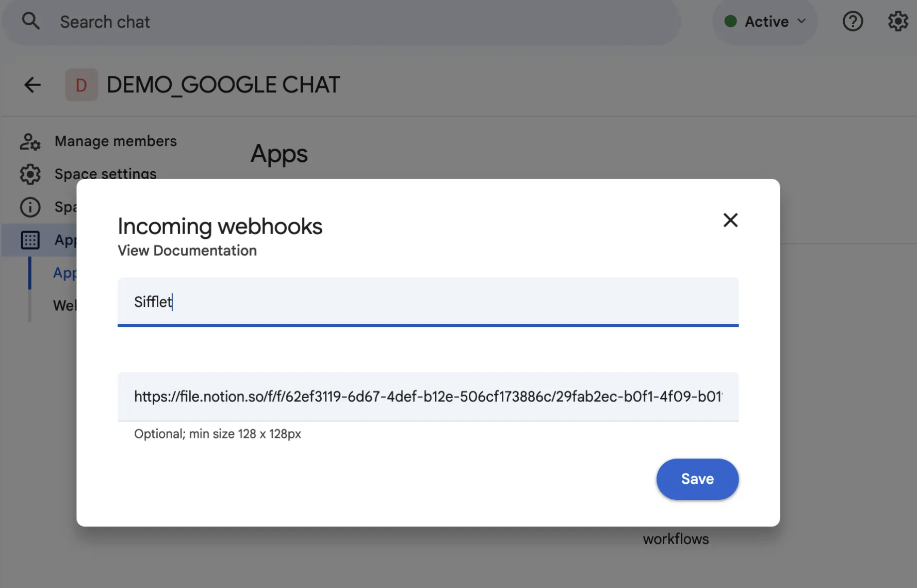Click the search magnifier icon
The height and width of the screenshot is (588, 917).
coord(31,21)
